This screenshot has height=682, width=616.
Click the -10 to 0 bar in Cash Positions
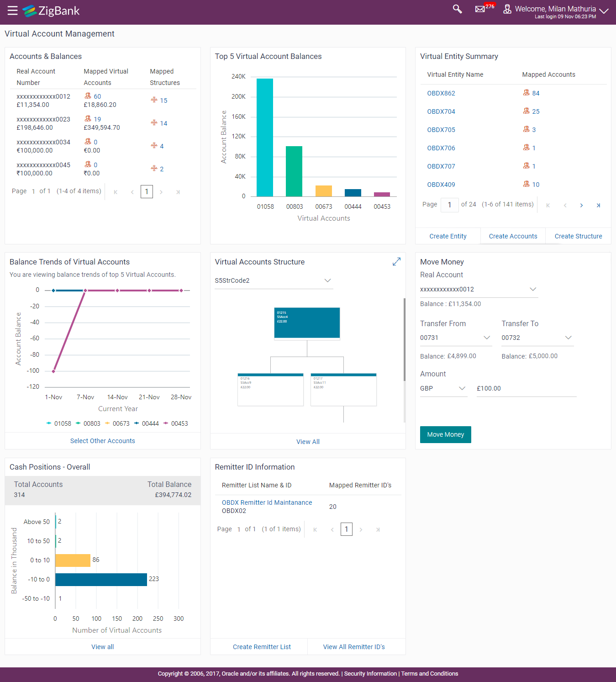click(x=101, y=579)
